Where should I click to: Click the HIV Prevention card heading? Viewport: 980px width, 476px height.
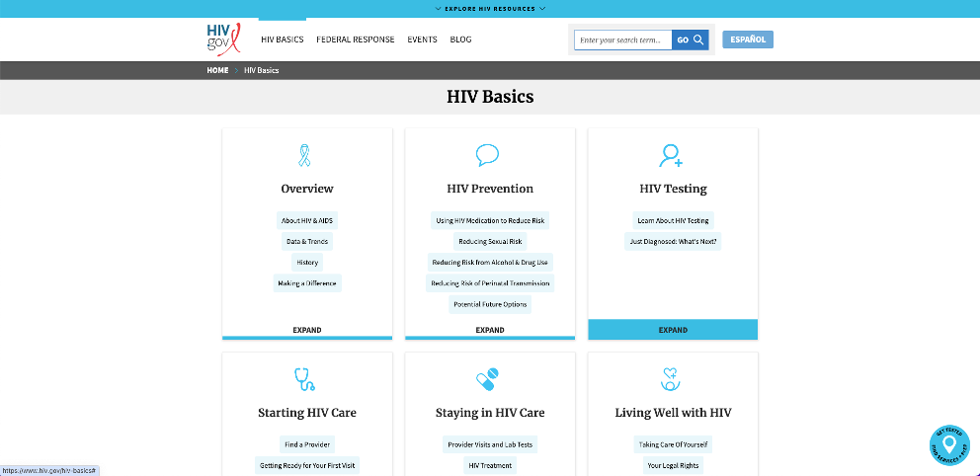tap(490, 189)
